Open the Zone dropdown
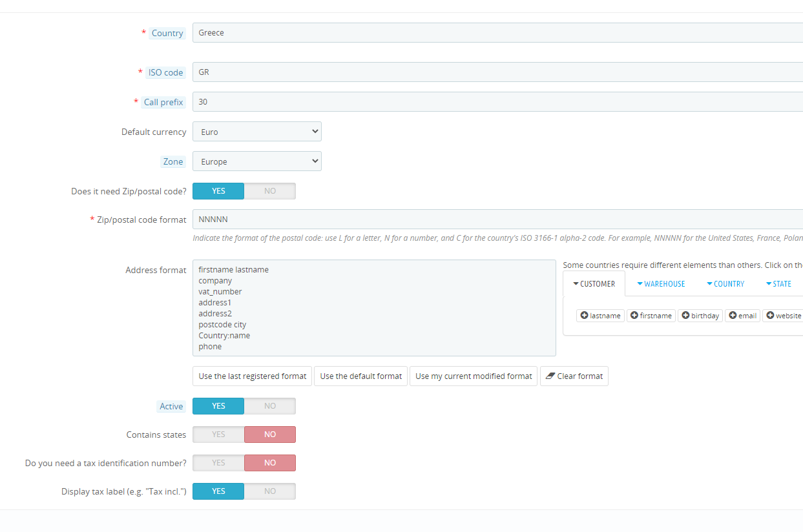Screen dimensions: 803x532 pos(257,161)
